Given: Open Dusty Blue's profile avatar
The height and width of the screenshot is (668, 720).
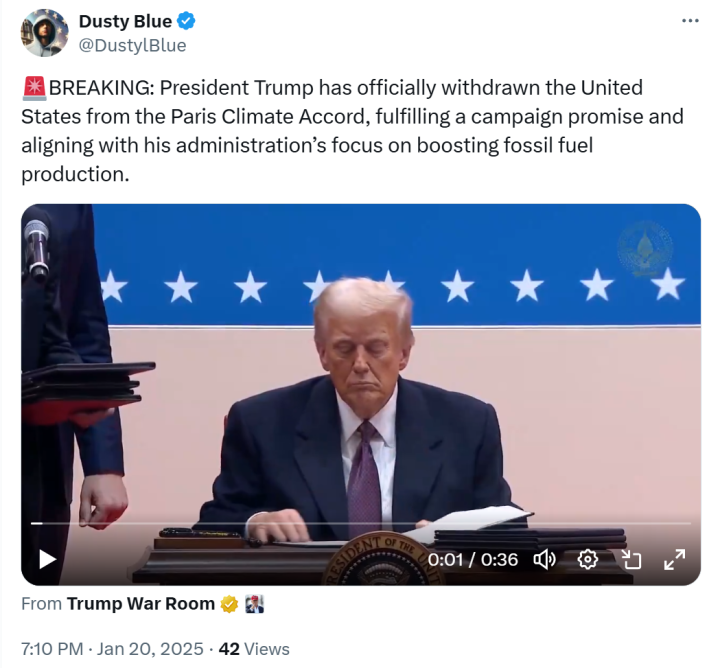Looking at the screenshot, I should [x=42, y=33].
